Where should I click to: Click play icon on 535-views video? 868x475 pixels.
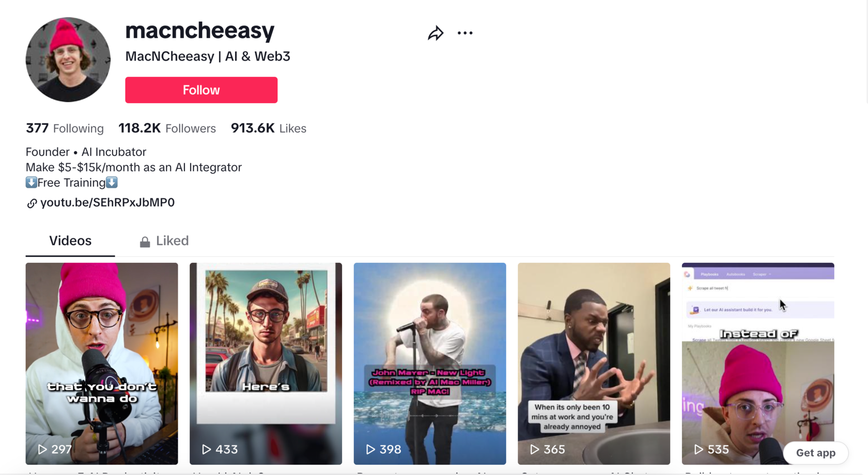point(699,449)
